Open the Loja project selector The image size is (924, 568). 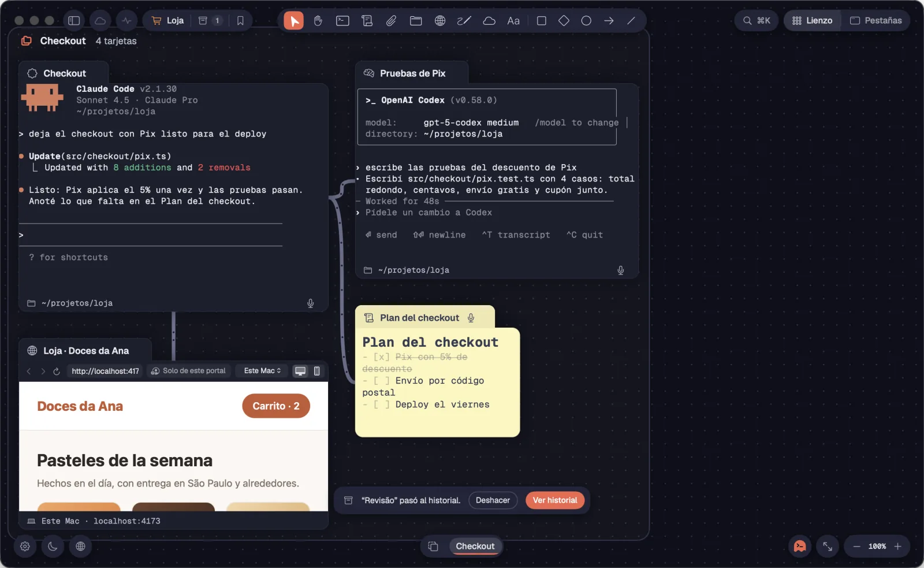(x=168, y=21)
